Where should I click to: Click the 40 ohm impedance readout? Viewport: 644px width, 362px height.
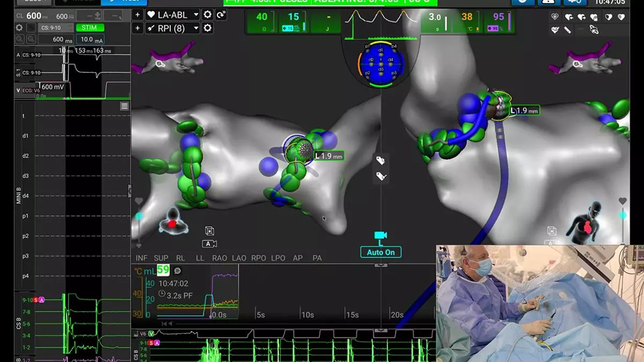(262, 21)
